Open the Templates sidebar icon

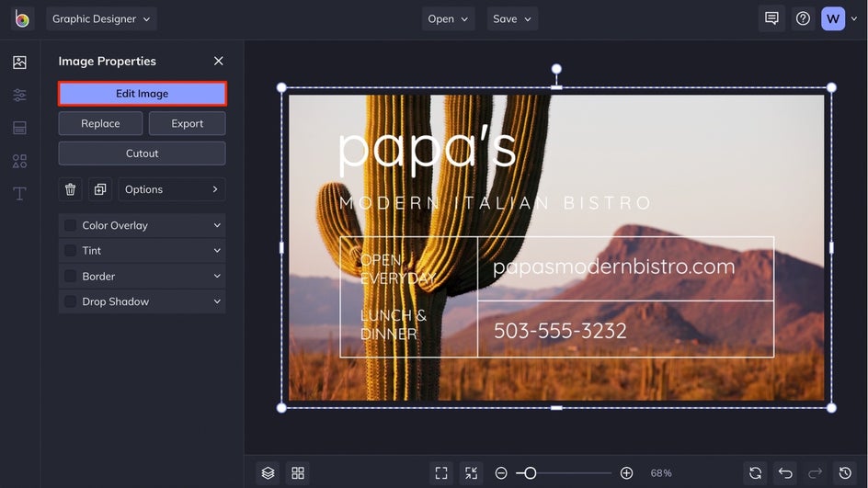point(19,128)
